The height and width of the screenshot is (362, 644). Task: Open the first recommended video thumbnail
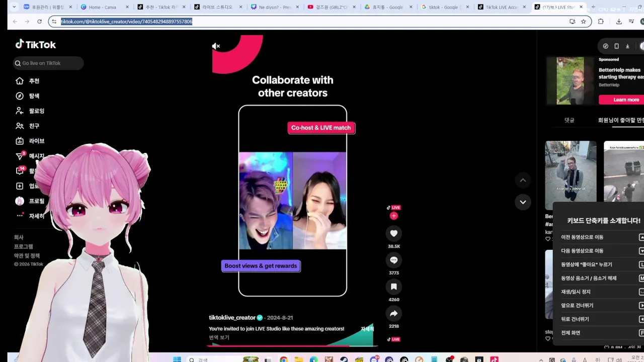click(571, 175)
